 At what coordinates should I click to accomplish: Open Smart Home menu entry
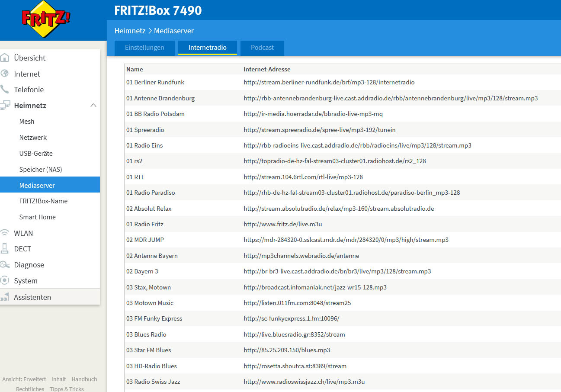tap(37, 217)
